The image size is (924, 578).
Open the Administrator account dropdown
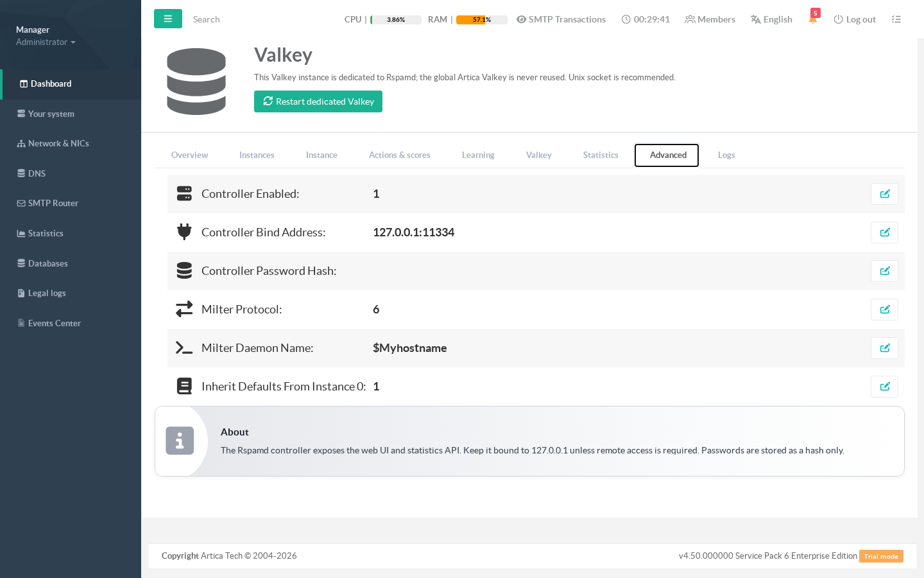pos(46,42)
